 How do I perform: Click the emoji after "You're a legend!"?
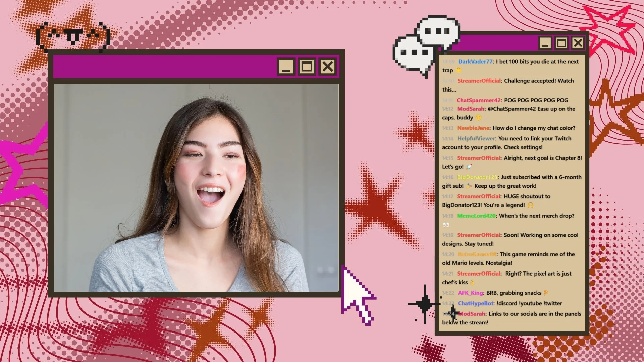(530, 205)
